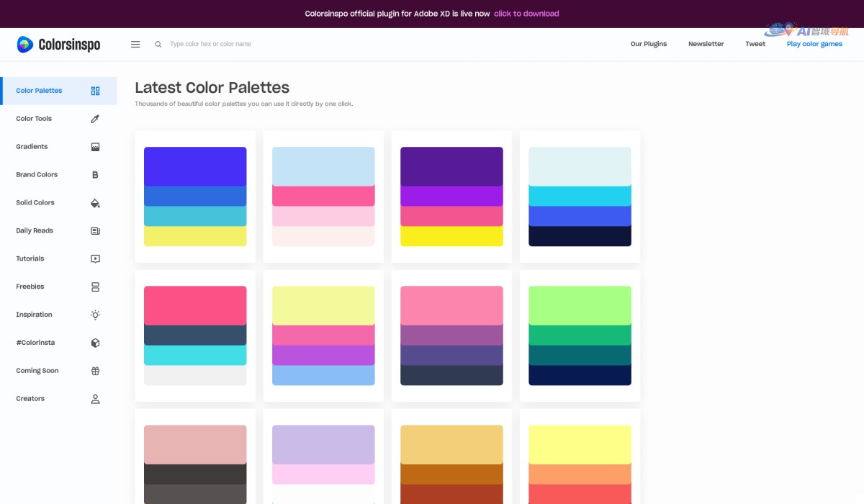Select Our Plugins in the top bar
Image resolution: width=864 pixels, height=504 pixels.
(x=648, y=44)
